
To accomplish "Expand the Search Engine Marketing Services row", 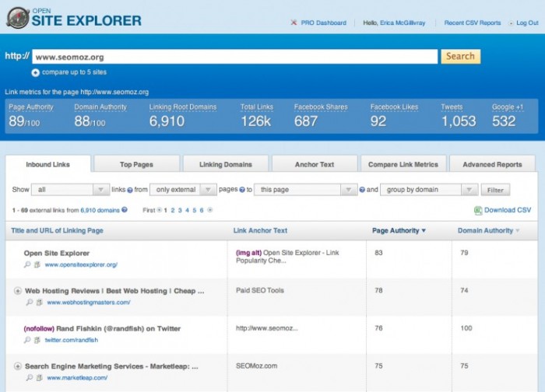I will click(x=18, y=366).
